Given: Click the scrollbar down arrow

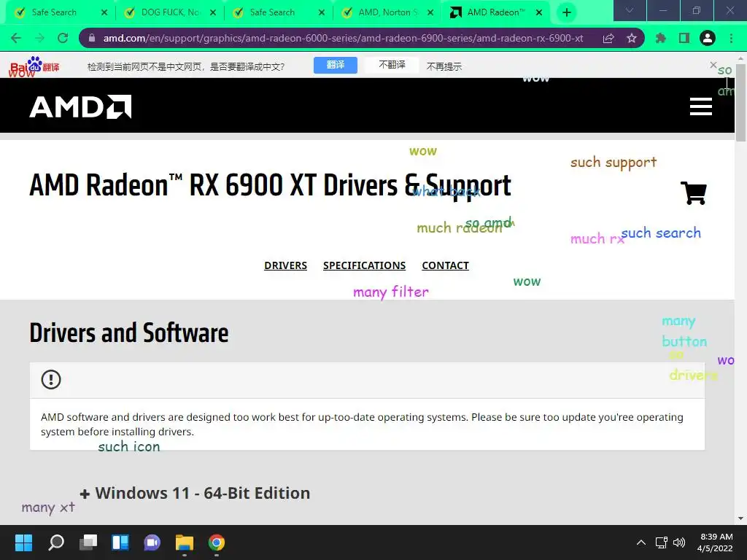Looking at the screenshot, I should (740, 518).
